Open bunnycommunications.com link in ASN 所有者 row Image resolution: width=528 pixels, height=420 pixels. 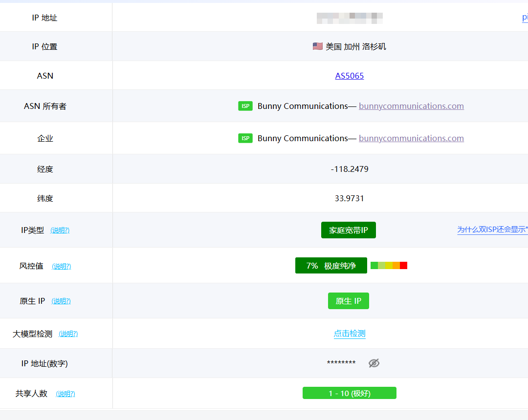pos(411,106)
